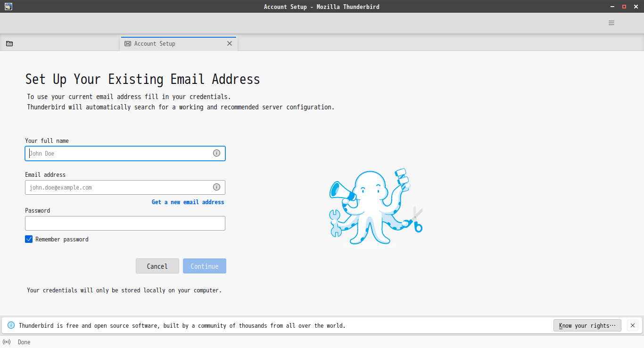
Task: Show info icon for full name field
Action: point(216,153)
